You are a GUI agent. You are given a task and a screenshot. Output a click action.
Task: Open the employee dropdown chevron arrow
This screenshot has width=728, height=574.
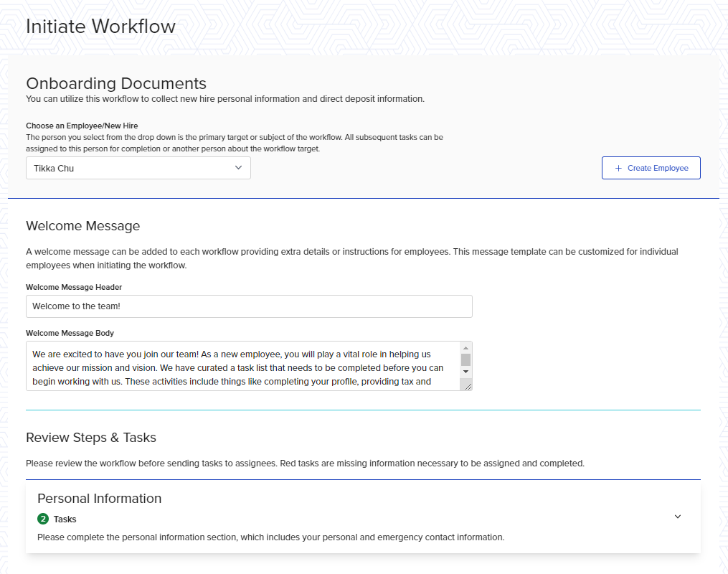pos(239,168)
